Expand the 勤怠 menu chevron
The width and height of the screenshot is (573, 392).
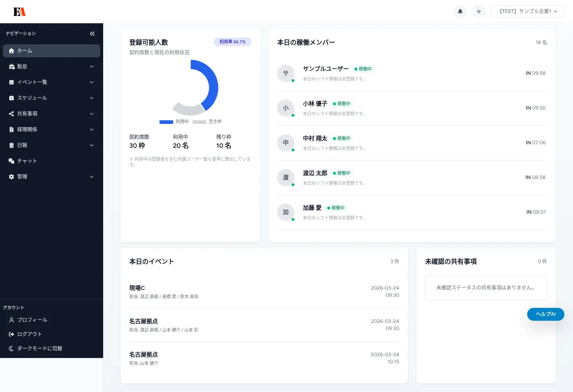point(92,66)
